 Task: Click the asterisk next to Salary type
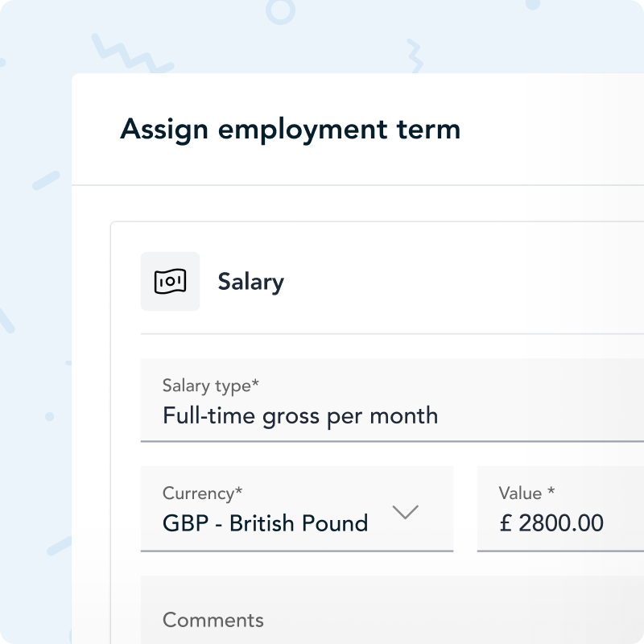coord(255,385)
